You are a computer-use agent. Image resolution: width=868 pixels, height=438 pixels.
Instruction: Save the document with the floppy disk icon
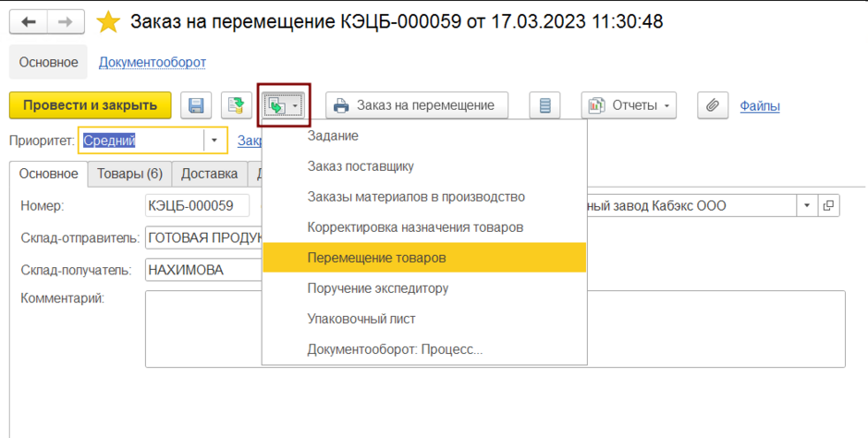pyautogui.click(x=196, y=105)
